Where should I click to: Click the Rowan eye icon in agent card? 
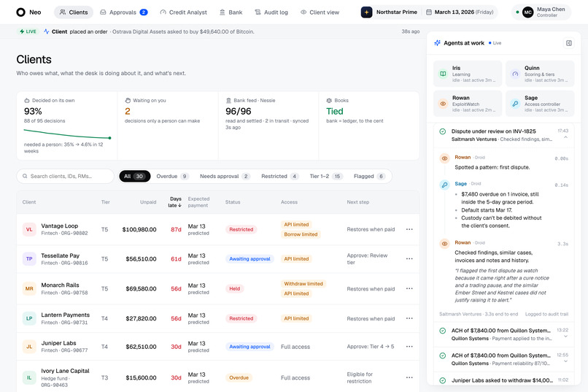(x=443, y=104)
